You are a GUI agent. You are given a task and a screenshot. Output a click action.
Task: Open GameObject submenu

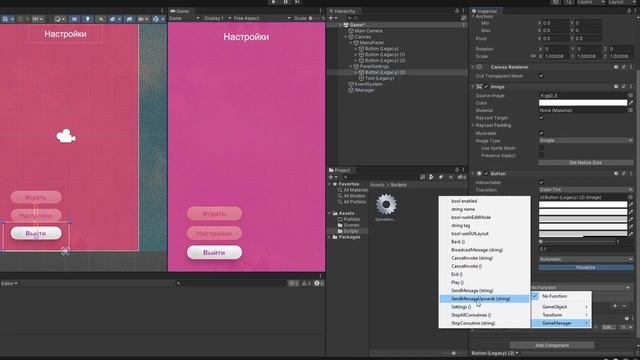click(561, 307)
